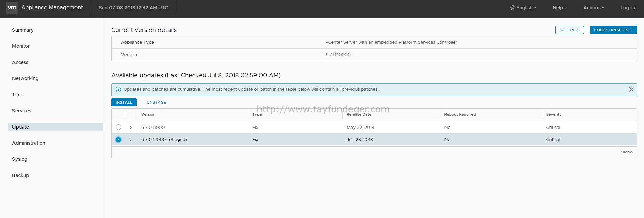
Task: Click the Appliance Type label
Action: (137, 42)
